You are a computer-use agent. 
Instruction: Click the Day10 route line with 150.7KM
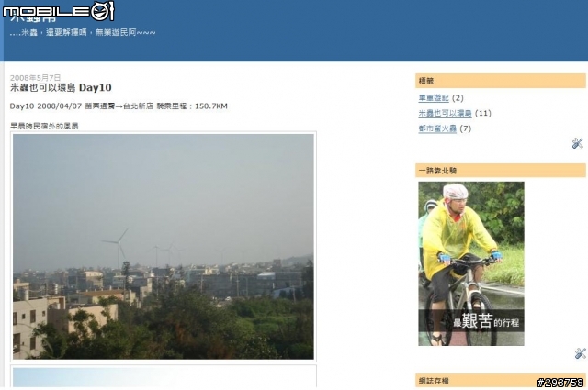119,106
